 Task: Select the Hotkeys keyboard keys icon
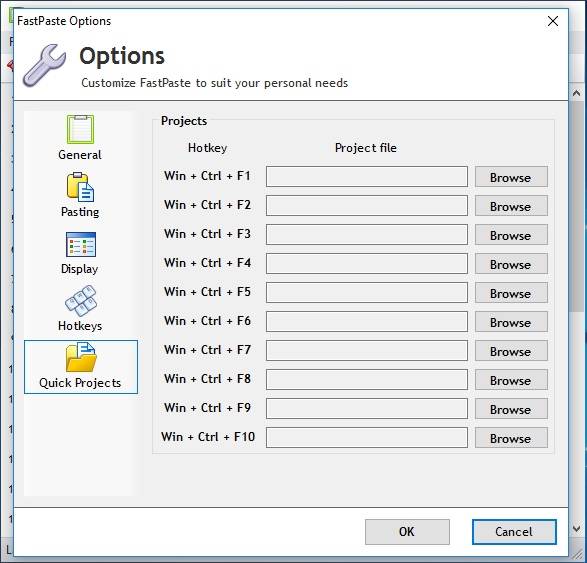point(81,301)
